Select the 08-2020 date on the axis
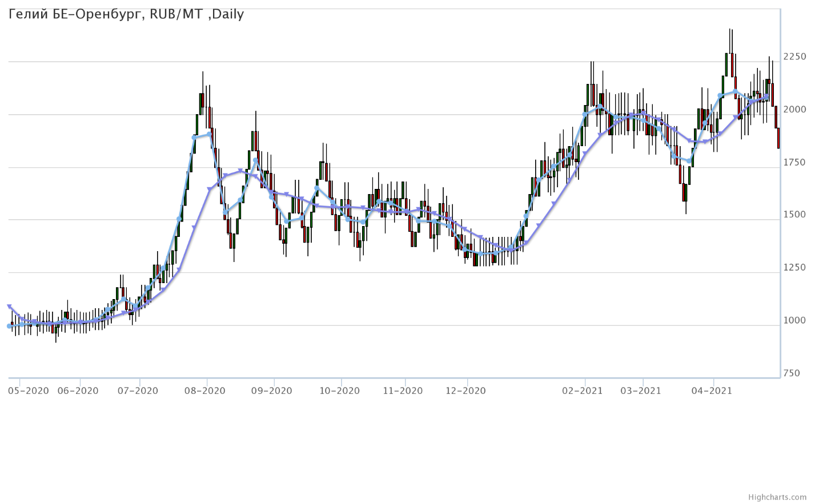This screenshot has width=815, height=504. (x=205, y=391)
